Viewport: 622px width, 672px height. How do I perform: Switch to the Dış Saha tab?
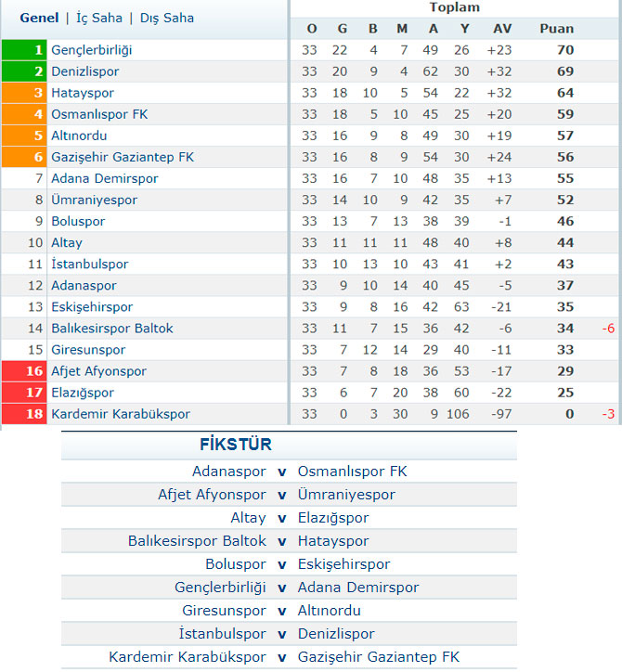(x=167, y=19)
